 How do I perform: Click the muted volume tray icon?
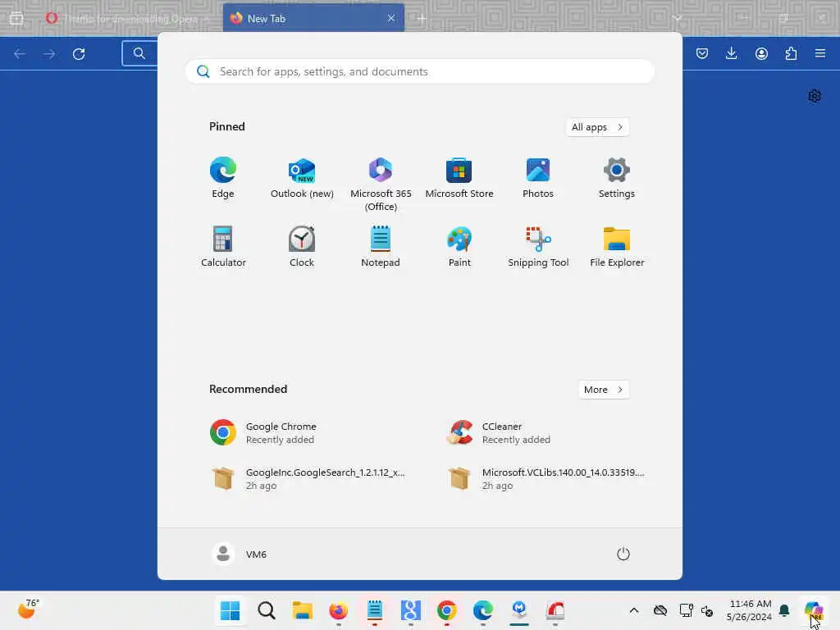tap(707, 610)
